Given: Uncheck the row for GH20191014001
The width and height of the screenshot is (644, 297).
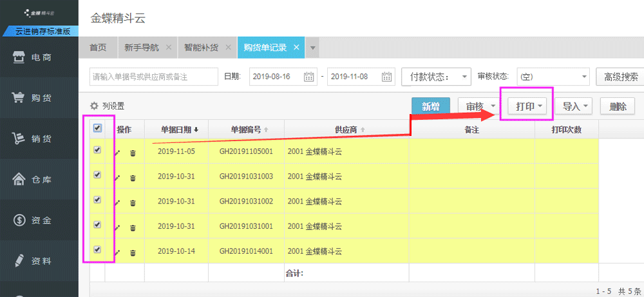Looking at the screenshot, I should [x=97, y=249].
